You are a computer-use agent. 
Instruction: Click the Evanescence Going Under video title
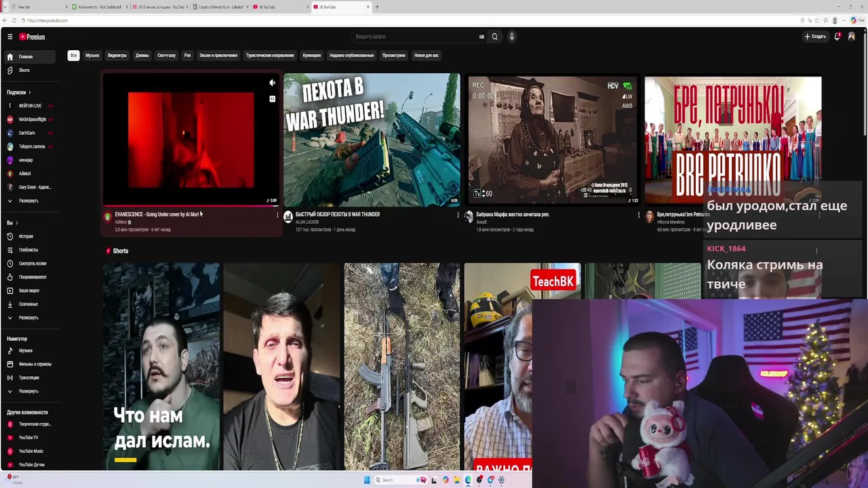(157, 214)
